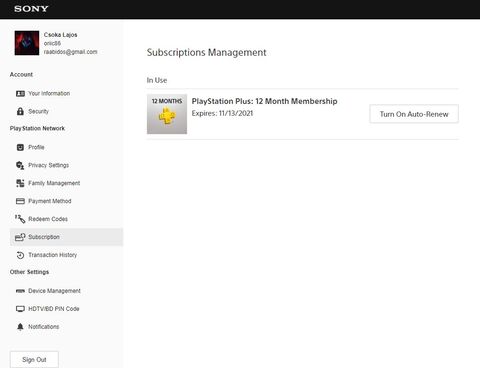Open the user profile avatar picture

[27, 43]
